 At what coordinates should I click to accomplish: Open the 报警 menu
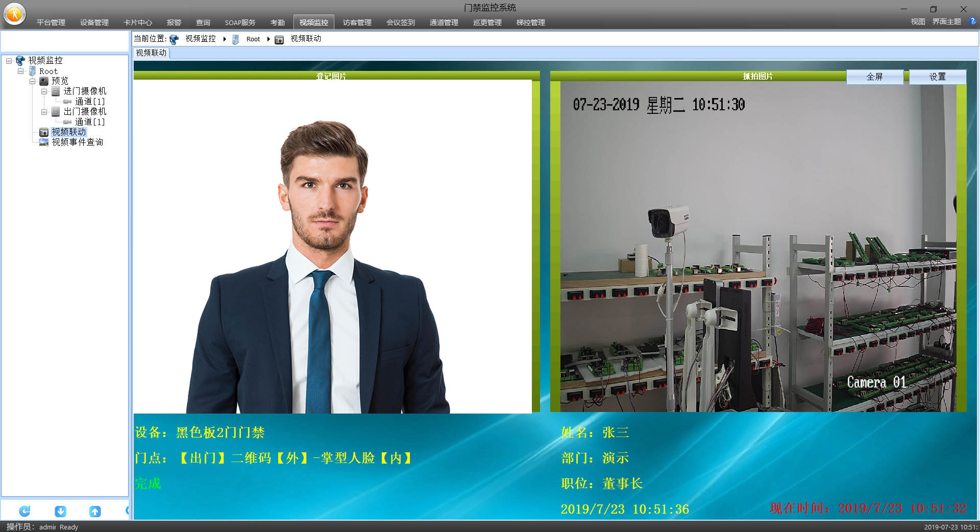tap(174, 22)
